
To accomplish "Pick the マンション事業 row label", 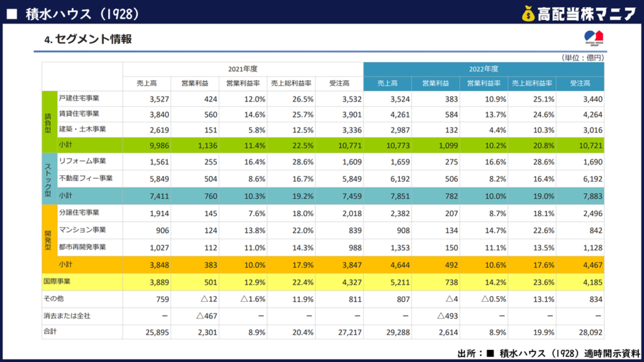I will coord(82,230).
